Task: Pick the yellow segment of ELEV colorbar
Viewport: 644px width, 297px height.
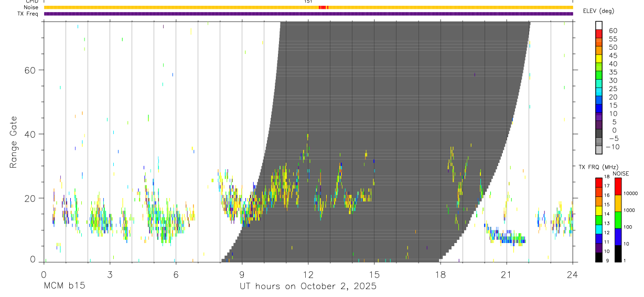Action: click(599, 59)
